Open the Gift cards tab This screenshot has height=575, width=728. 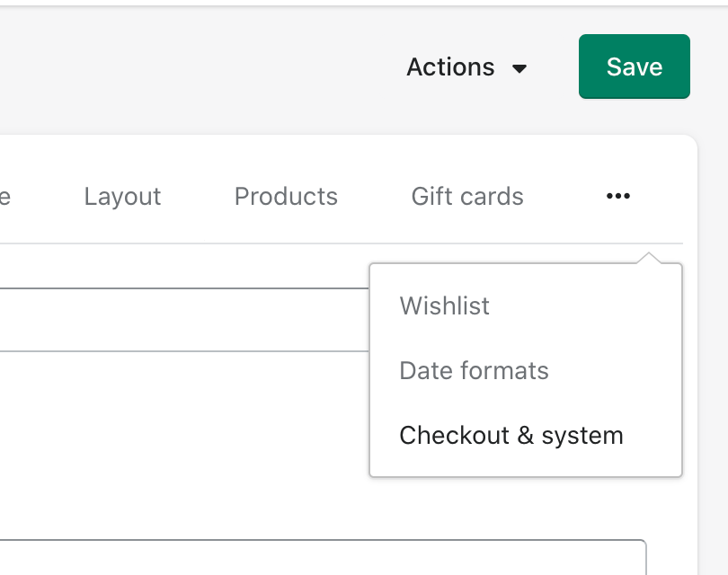tap(467, 196)
